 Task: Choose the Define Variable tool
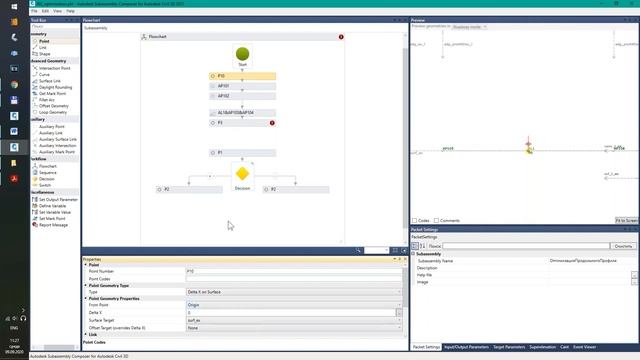tap(52, 206)
